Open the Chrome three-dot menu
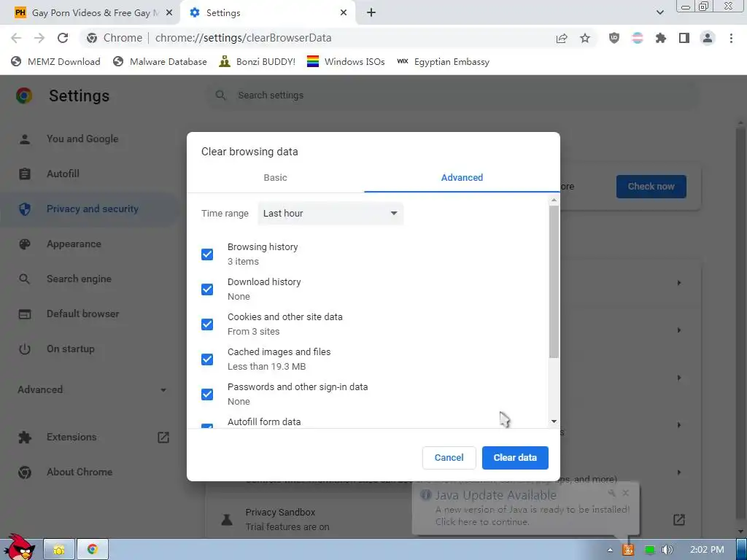The width and height of the screenshot is (747, 560). [731, 38]
